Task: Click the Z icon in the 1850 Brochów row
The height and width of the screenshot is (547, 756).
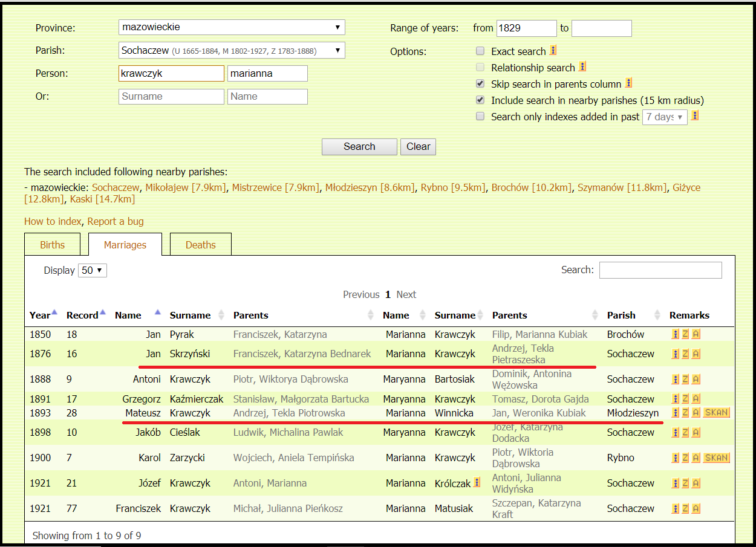Action: (685, 334)
